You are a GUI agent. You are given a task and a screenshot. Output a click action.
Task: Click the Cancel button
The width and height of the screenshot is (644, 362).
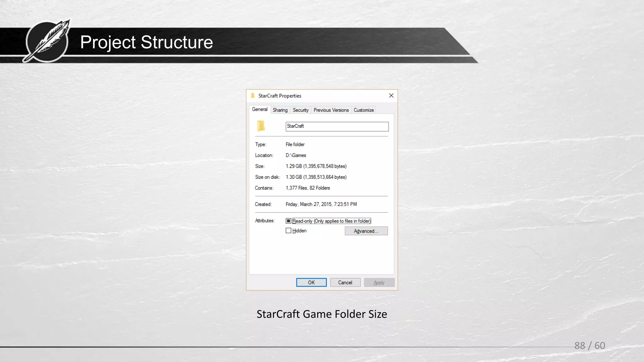345,282
